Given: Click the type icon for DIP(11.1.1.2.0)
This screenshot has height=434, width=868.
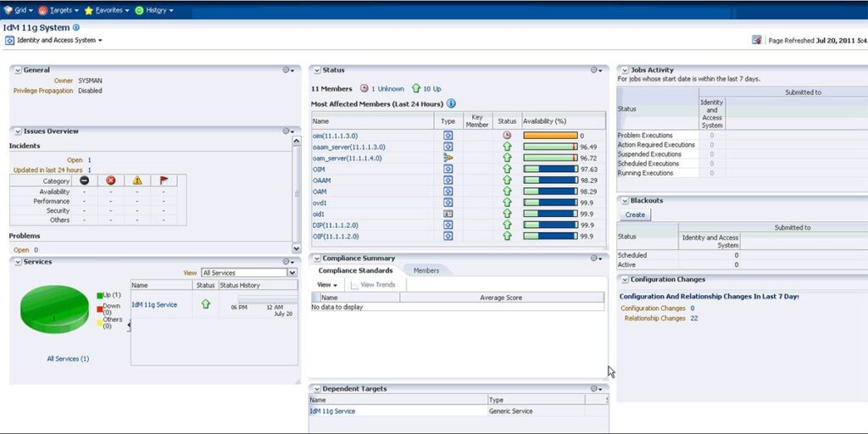Looking at the screenshot, I should click(448, 225).
